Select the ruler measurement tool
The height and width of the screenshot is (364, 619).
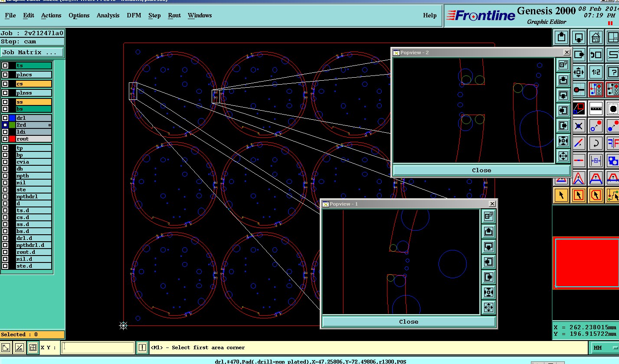596,108
